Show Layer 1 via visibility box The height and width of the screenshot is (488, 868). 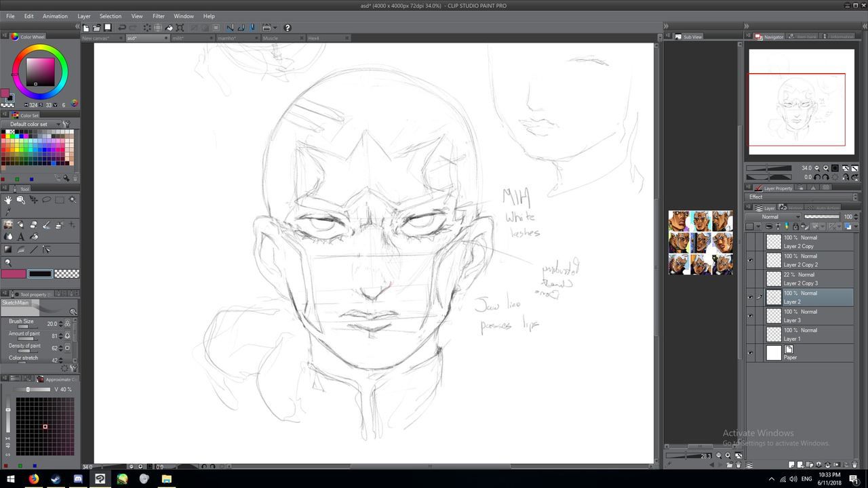[x=750, y=334]
